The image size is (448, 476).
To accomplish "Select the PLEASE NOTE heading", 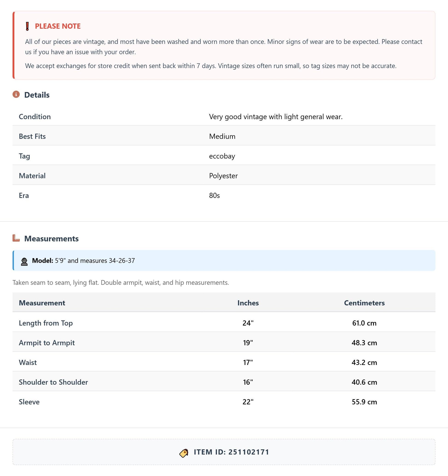I will click(x=58, y=26).
